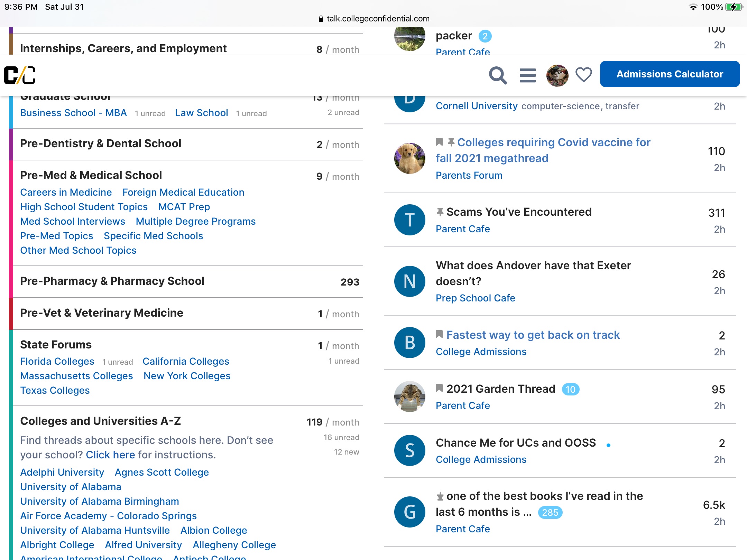Click the 'Click here' instructions link

[x=110, y=455]
